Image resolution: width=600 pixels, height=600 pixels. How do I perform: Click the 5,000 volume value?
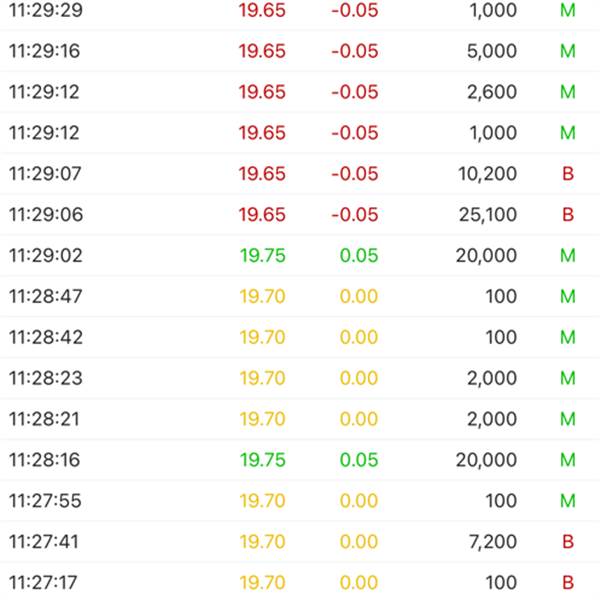[492, 52]
